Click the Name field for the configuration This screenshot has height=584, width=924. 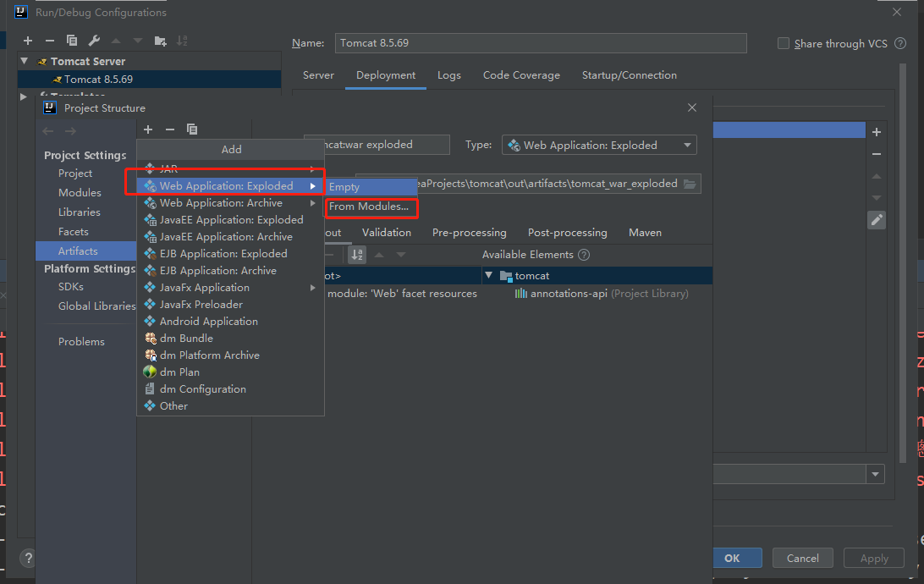coord(541,43)
